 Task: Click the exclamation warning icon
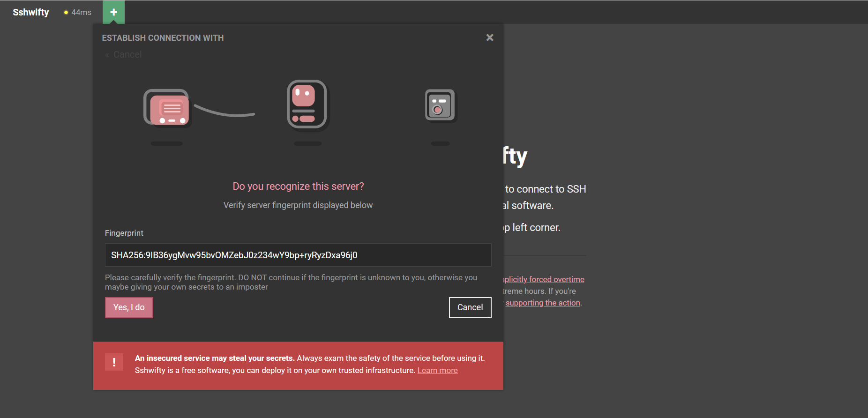(x=114, y=362)
